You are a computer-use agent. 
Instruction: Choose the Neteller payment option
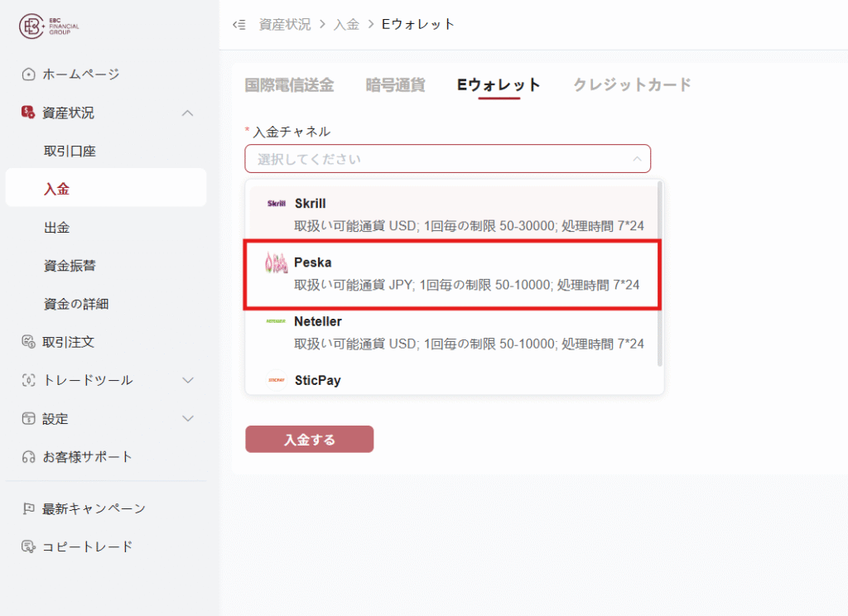coord(452,332)
